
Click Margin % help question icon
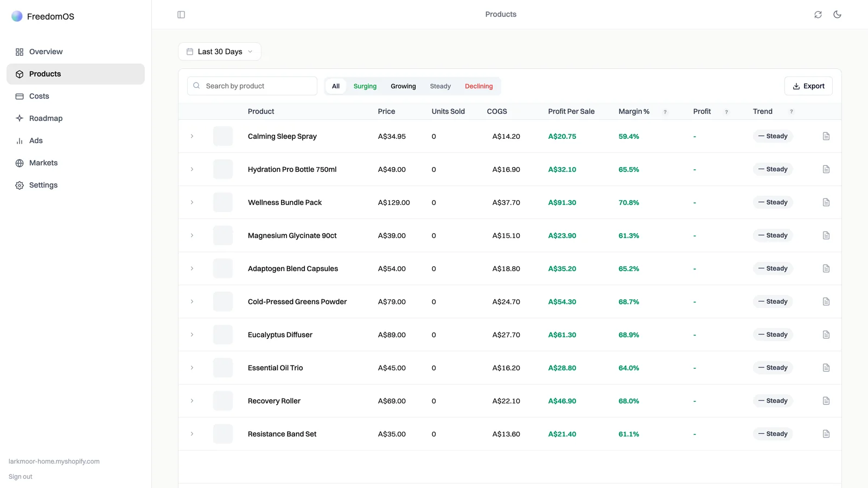pyautogui.click(x=665, y=112)
